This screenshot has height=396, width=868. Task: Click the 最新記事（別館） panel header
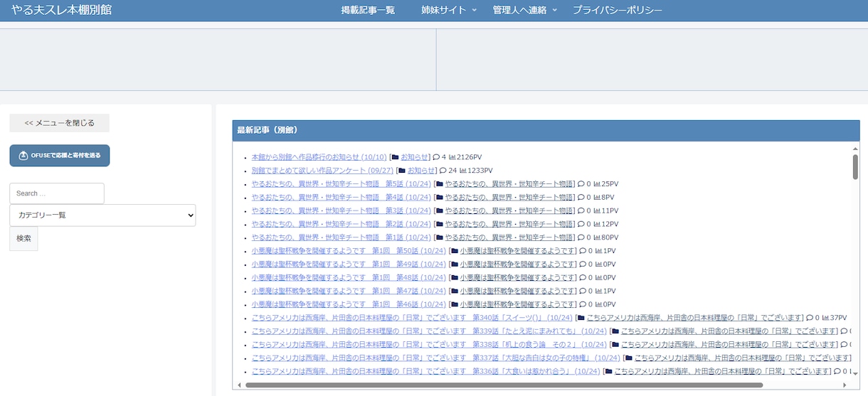point(546,130)
